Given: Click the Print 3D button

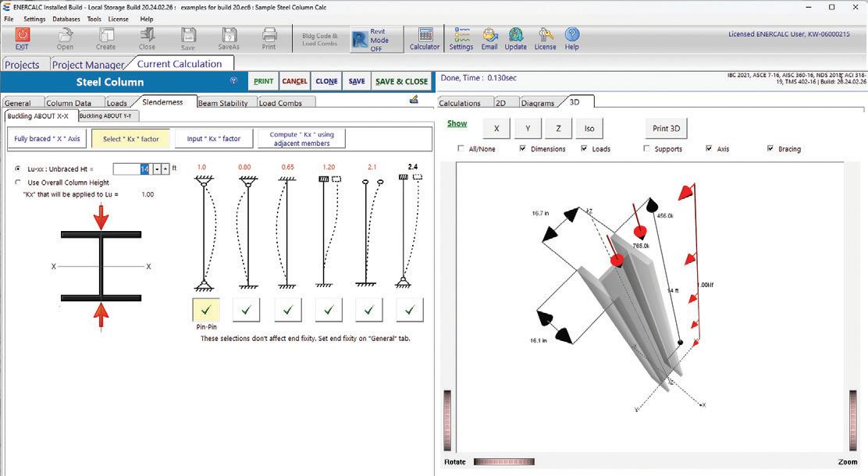Looking at the screenshot, I should [666, 129].
